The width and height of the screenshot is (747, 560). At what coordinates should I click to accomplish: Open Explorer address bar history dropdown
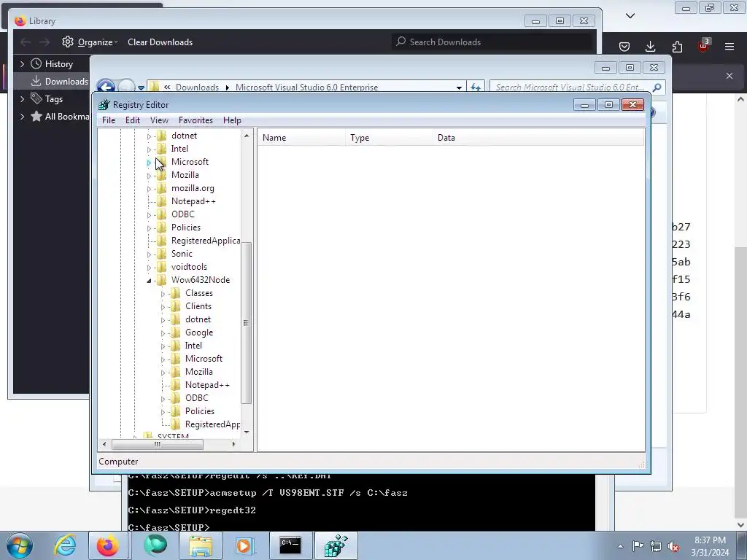coord(459,87)
